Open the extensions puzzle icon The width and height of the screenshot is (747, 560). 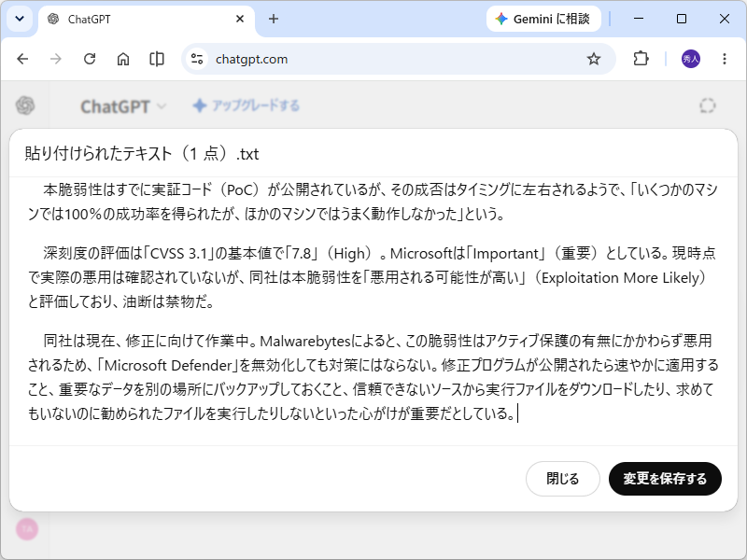[641, 59]
